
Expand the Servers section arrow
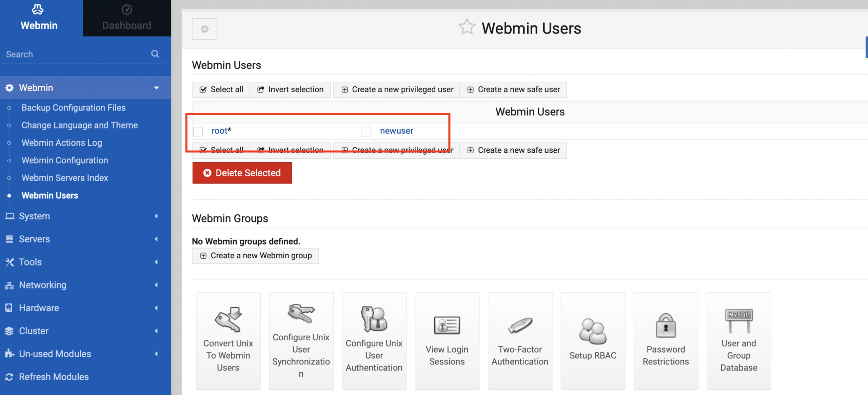(x=156, y=239)
